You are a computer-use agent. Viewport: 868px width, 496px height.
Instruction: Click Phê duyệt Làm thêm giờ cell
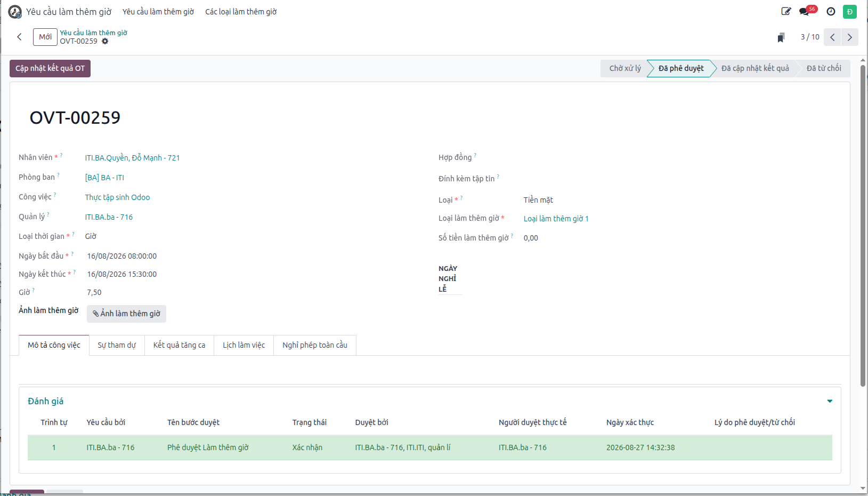208,447
